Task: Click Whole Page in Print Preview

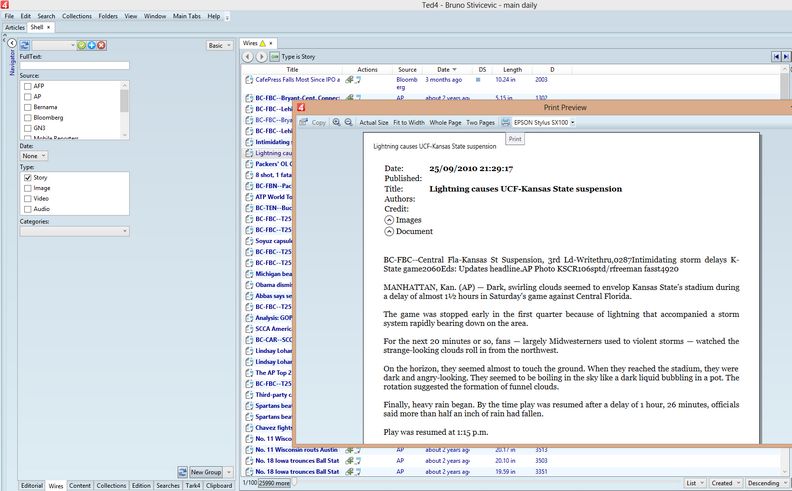Action: pos(445,122)
